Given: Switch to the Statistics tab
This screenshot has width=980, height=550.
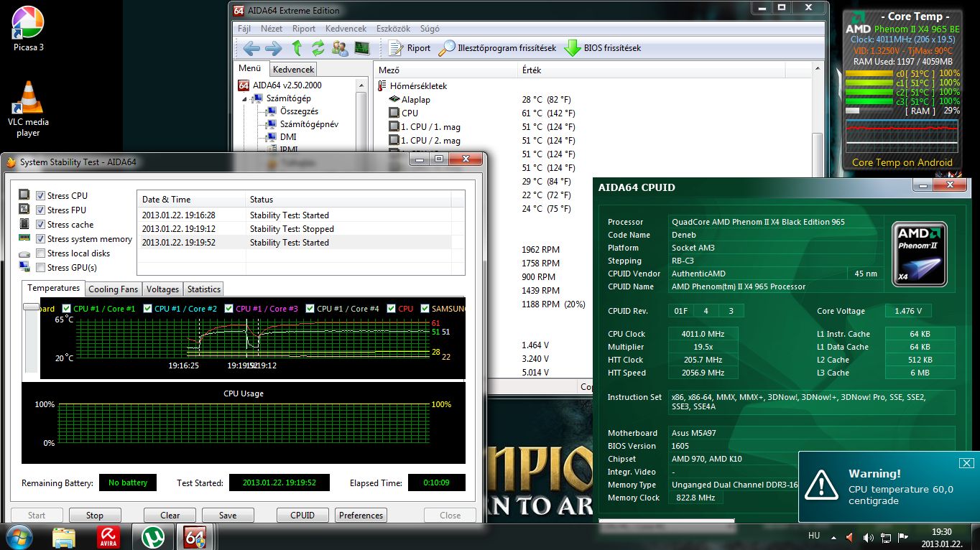Looking at the screenshot, I should [203, 289].
